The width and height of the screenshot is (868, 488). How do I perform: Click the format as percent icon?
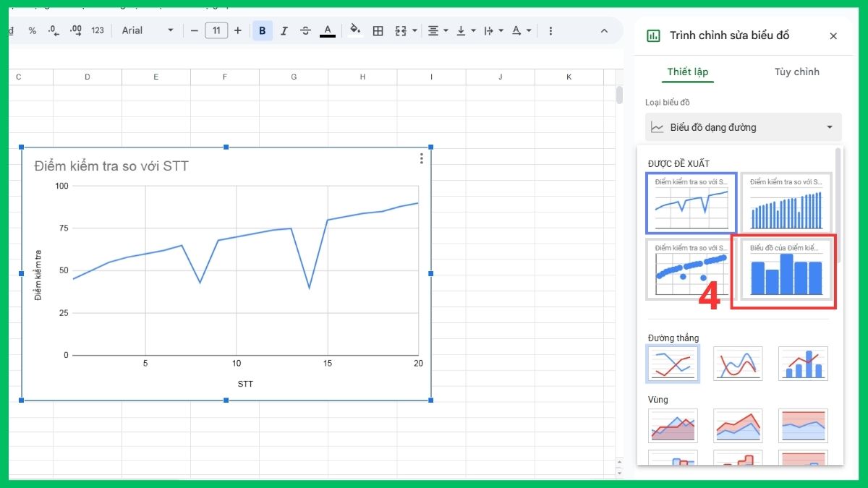click(x=33, y=30)
